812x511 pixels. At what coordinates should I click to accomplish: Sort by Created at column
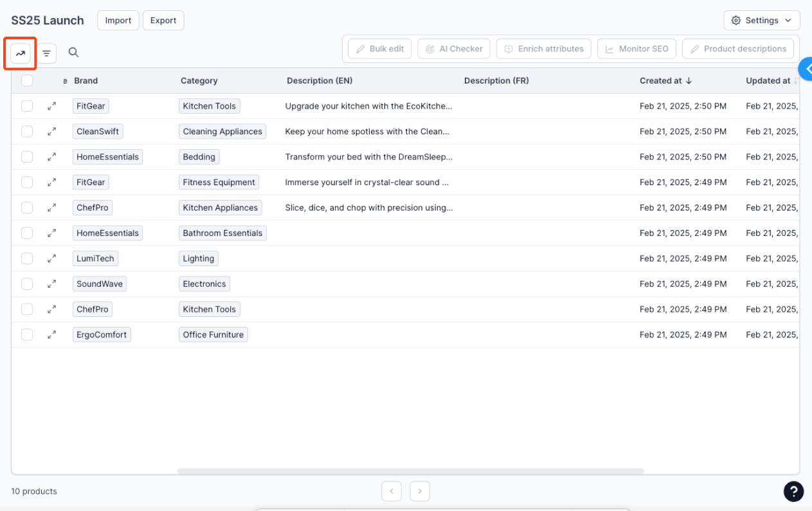[x=665, y=81]
